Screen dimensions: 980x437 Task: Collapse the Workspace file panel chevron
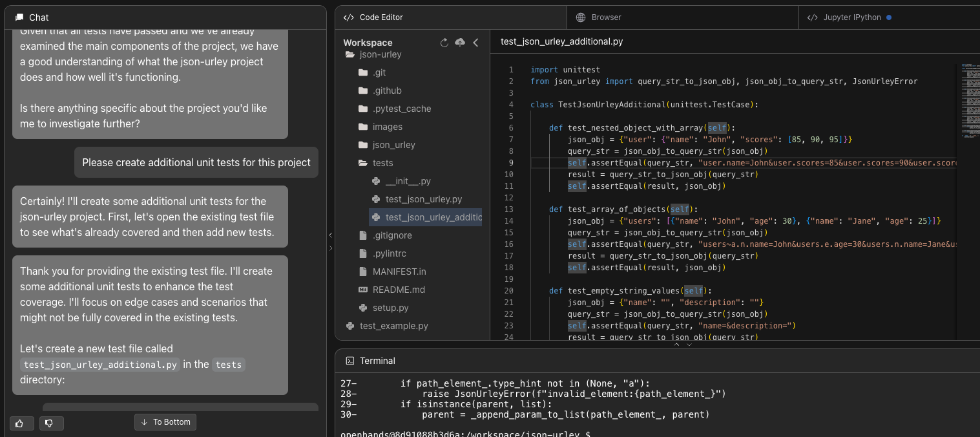coord(476,43)
